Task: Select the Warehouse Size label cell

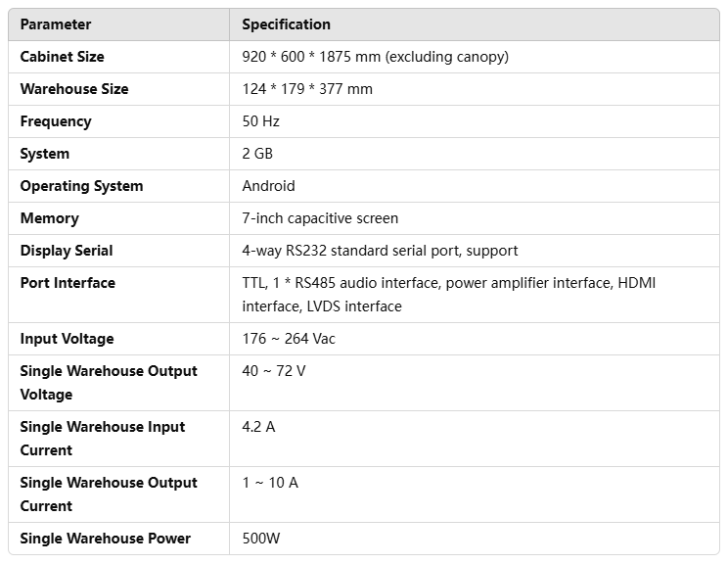Action: (74, 89)
